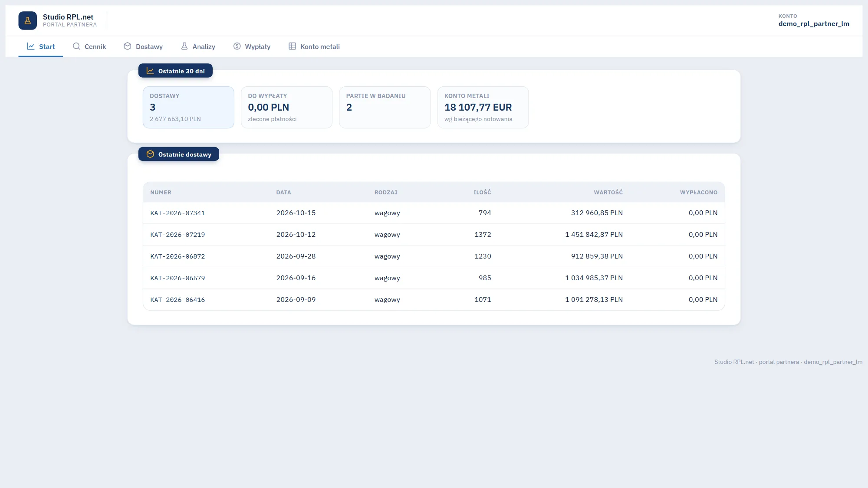Select delivery KAT-2026-07219
This screenshot has width=868, height=488.
click(x=434, y=235)
